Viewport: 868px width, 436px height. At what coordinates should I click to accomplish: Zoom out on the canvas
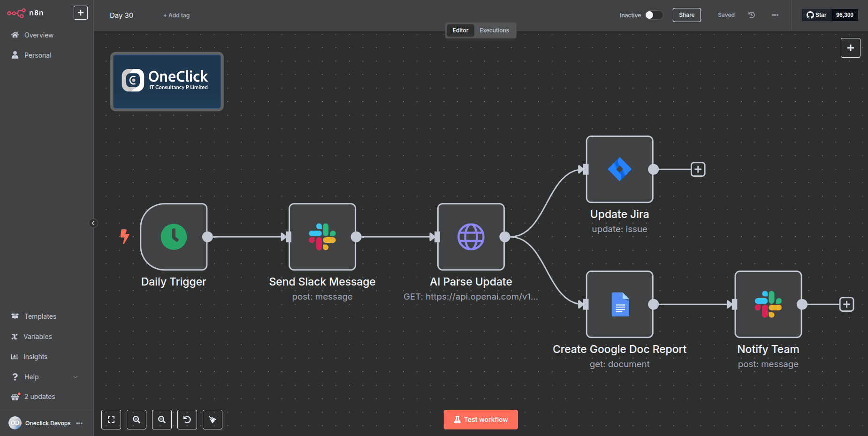pos(162,420)
